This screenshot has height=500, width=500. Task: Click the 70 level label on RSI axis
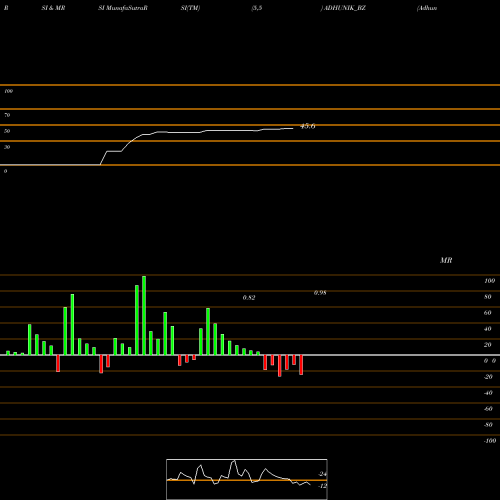[7, 115]
